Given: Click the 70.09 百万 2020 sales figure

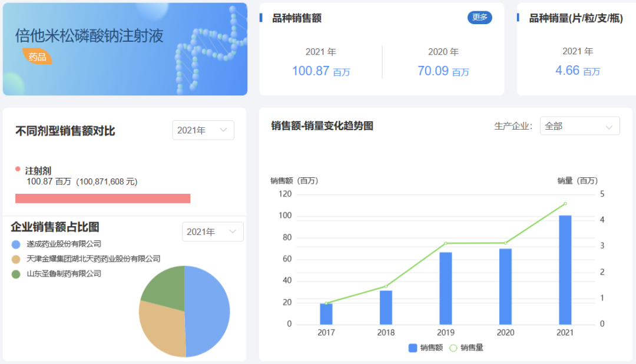Looking at the screenshot, I should pyautogui.click(x=443, y=71).
